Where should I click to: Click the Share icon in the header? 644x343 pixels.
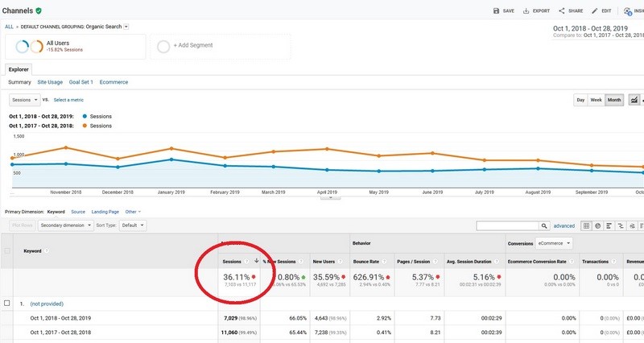(x=563, y=11)
